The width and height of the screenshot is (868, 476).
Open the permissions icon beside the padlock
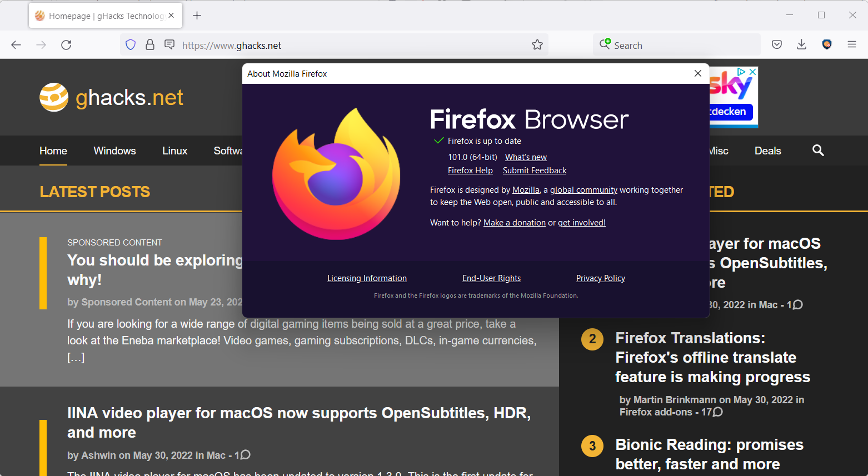click(169, 45)
